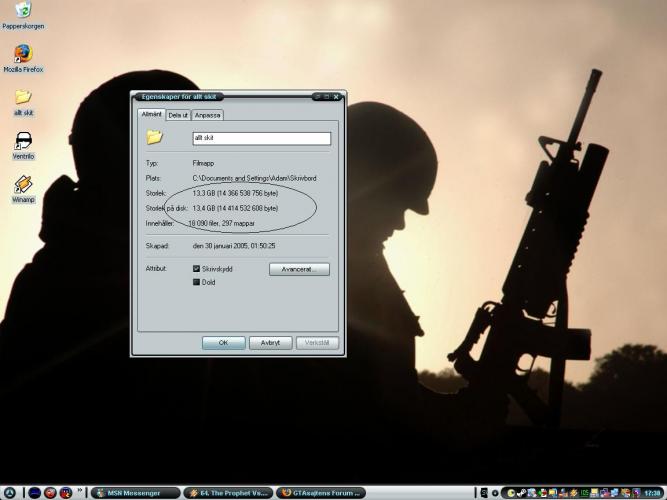
Task: Expand hidden system tray icons arrow
Action: pos(497,492)
